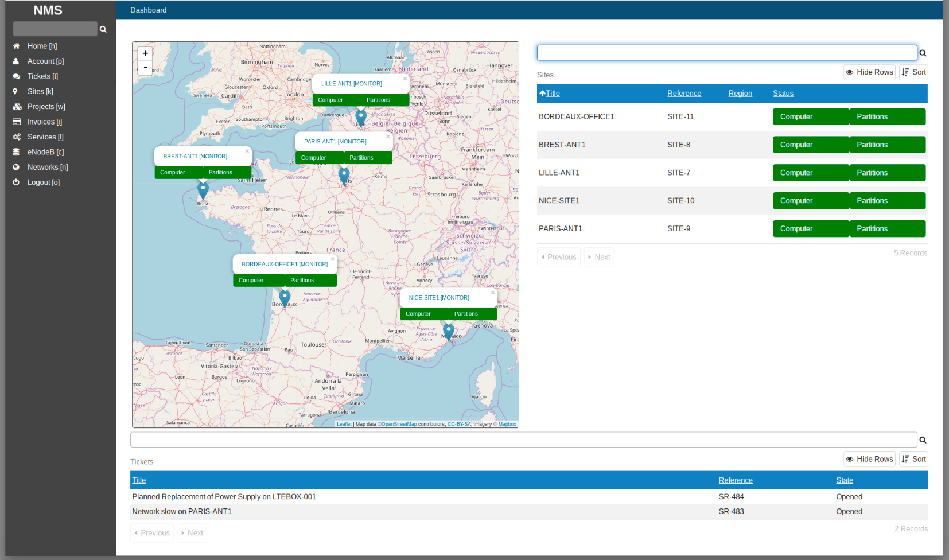The width and height of the screenshot is (949, 560).
Task: Click the Nice map marker pin
Action: [x=449, y=332]
